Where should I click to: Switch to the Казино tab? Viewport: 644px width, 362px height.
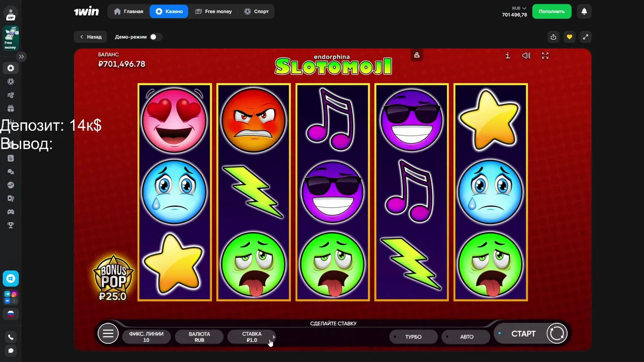(169, 11)
